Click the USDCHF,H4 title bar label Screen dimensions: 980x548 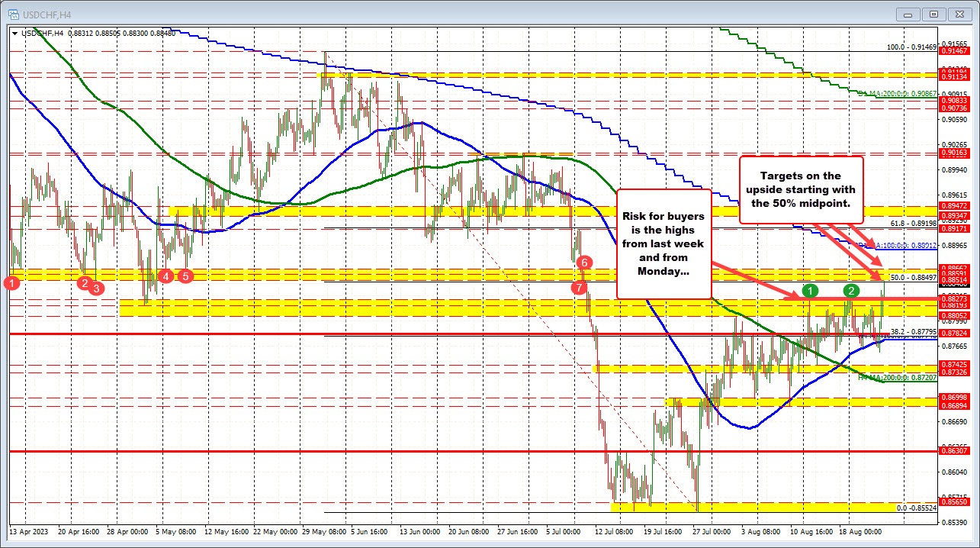45,14
